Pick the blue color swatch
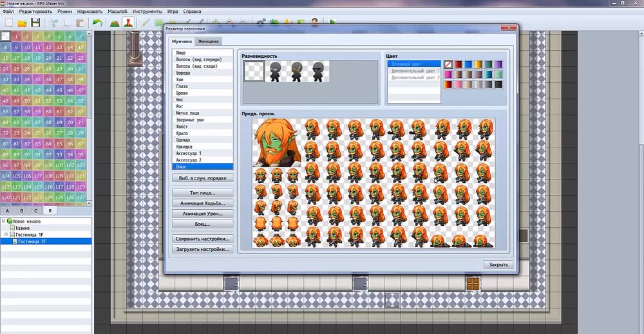This screenshot has width=644, height=334. pyautogui.click(x=468, y=64)
